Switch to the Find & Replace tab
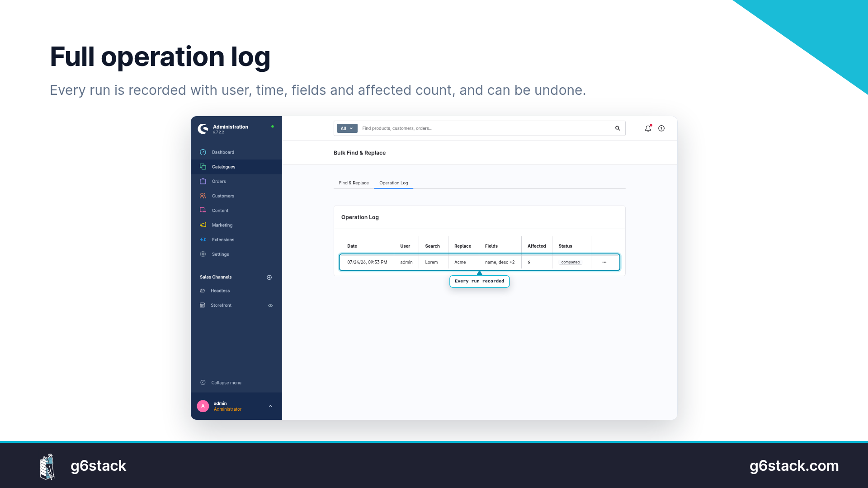This screenshot has height=488, width=868. point(354,183)
